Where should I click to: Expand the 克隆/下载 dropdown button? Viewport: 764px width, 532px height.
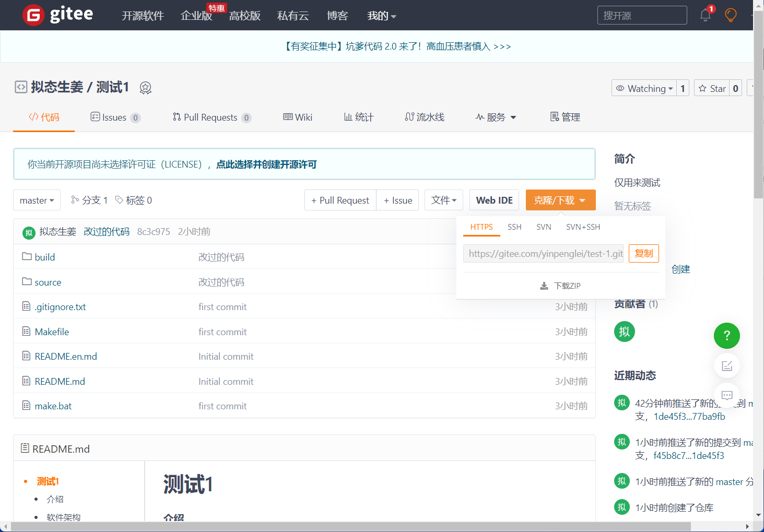click(560, 200)
